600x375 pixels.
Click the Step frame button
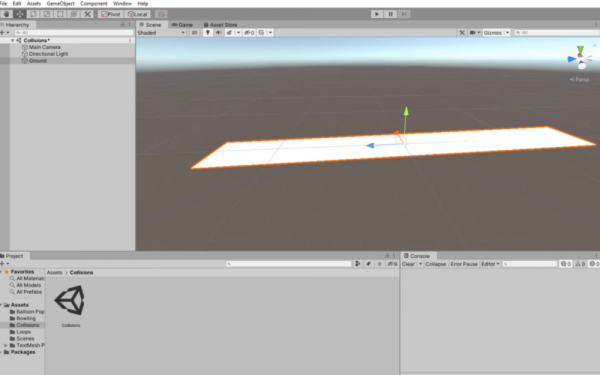(x=404, y=14)
